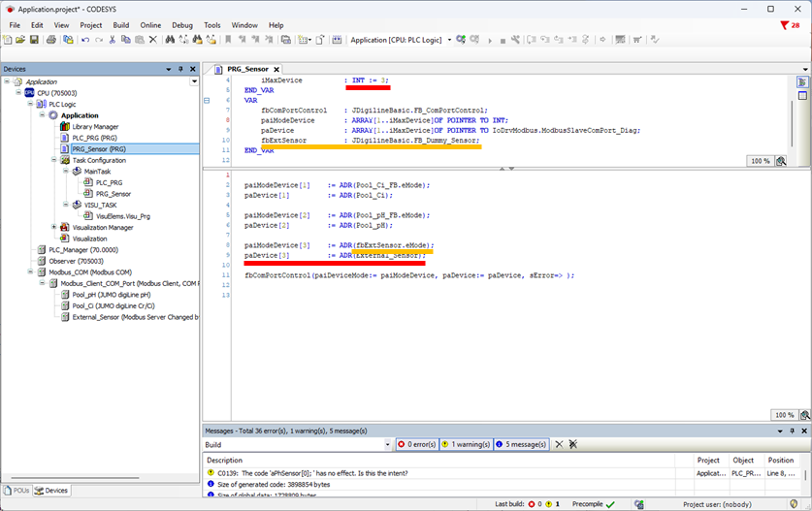Click the Delete X toolbar icon
Viewport: 812px width, 511px height.
152,40
